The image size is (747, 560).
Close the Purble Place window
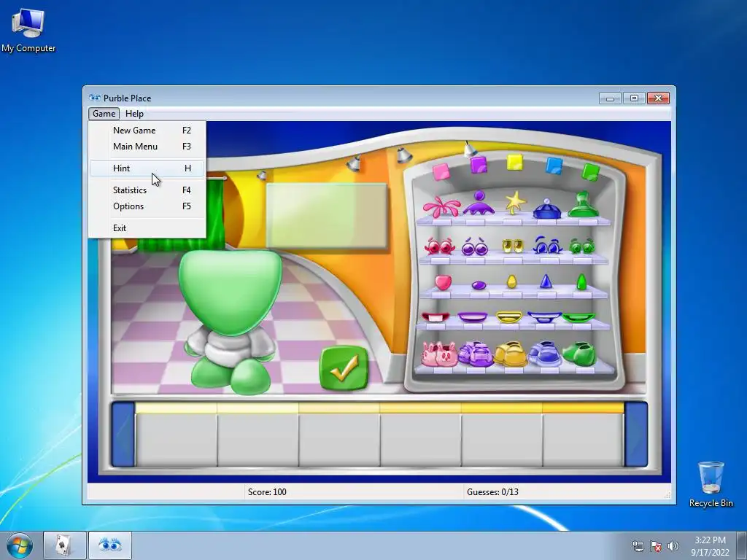point(659,98)
